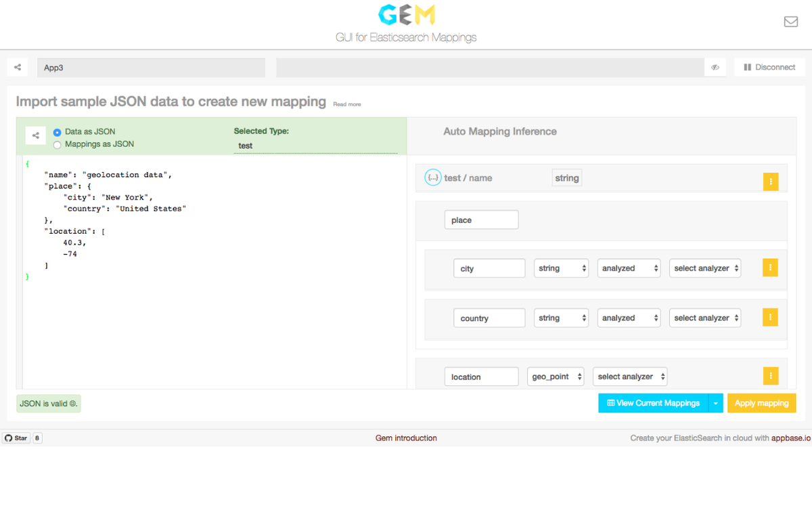812x508 pixels.
Task: Click the location field name input
Action: pyautogui.click(x=482, y=377)
